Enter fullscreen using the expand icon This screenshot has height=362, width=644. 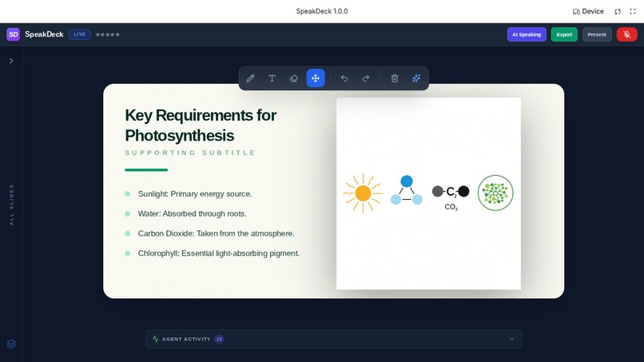pos(633,11)
